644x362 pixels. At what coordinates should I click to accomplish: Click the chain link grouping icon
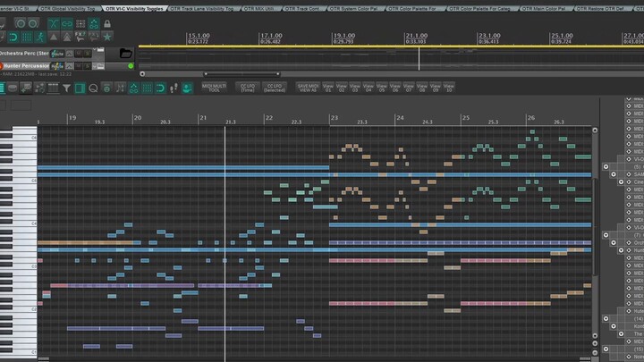click(66, 23)
